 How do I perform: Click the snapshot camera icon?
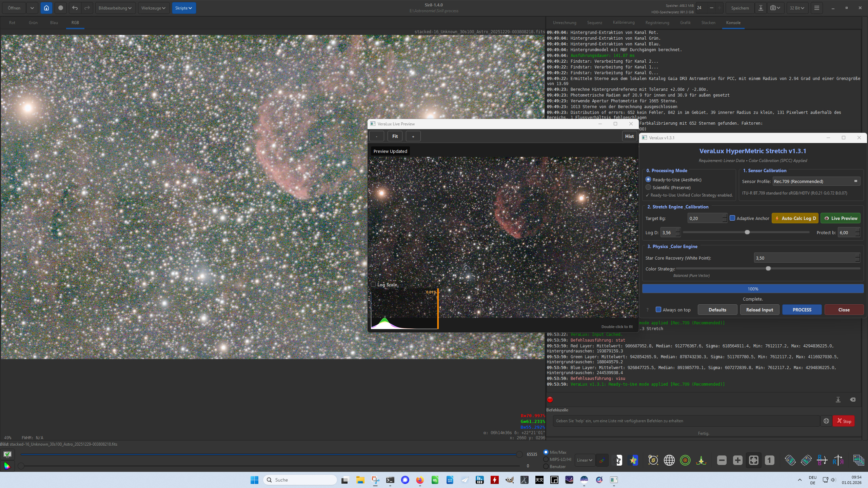pos(773,8)
